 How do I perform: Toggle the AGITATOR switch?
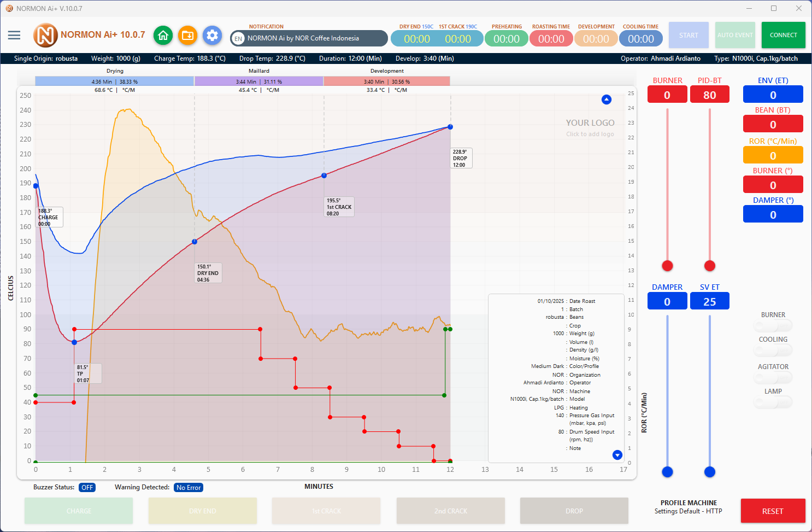click(x=773, y=378)
